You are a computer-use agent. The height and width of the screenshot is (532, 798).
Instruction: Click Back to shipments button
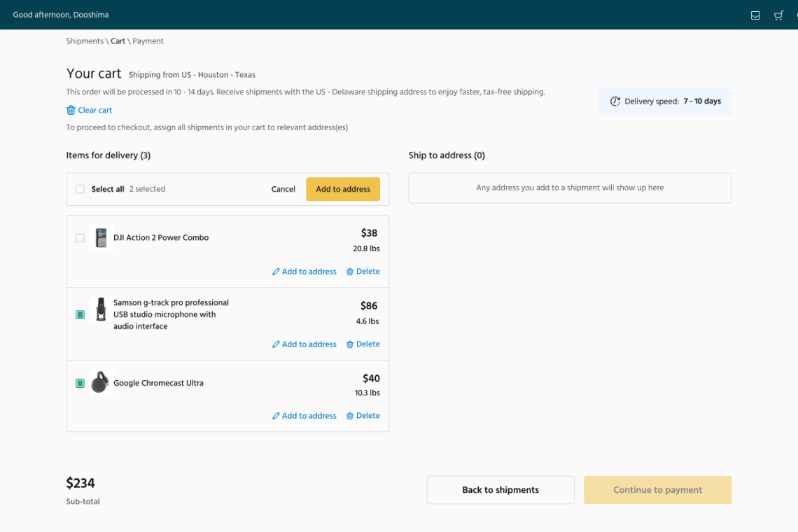[x=500, y=490]
